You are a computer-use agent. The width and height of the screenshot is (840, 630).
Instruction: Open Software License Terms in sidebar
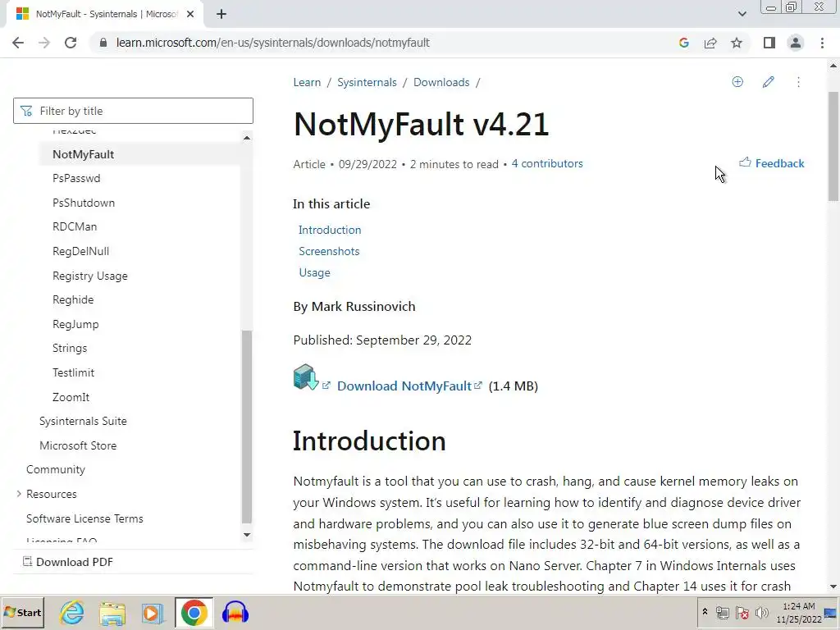84,518
